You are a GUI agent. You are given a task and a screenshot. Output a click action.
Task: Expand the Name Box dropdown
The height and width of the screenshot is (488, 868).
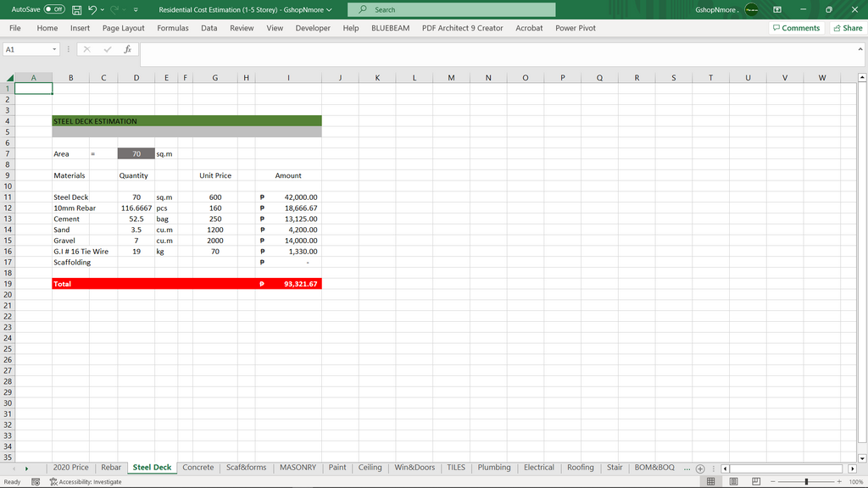pos(54,49)
